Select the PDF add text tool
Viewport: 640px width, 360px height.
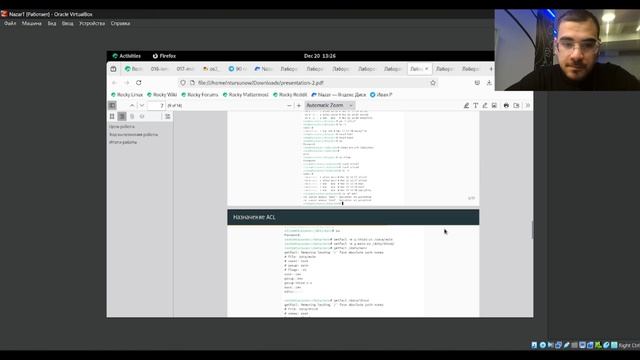click(x=476, y=105)
